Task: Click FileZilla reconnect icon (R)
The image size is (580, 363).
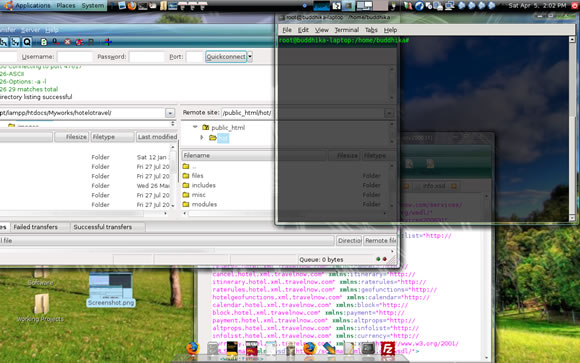Action: click(91, 42)
